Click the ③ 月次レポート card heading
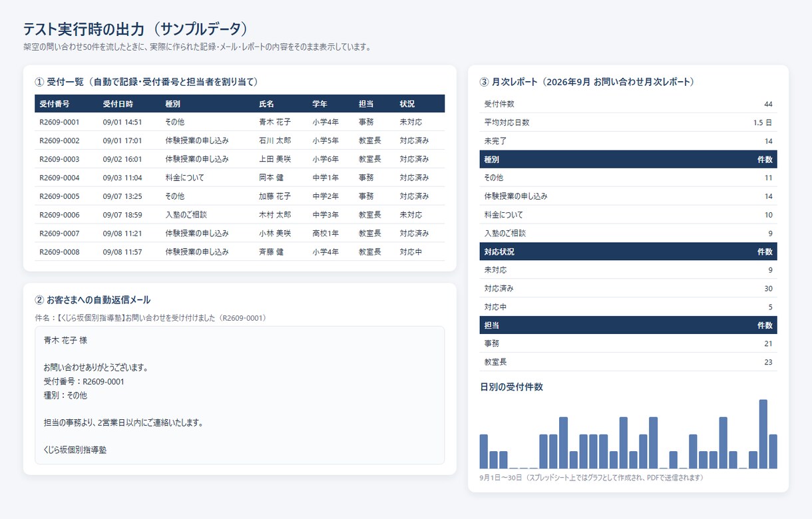Image resolution: width=812 pixels, height=519 pixels. pyautogui.click(x=588, y=82)
